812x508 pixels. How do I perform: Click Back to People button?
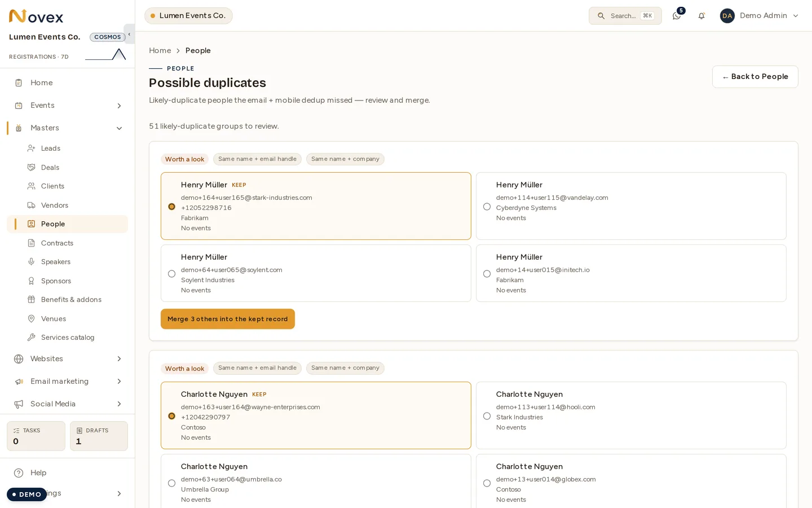pyautogui.click(x=755, y=77)
